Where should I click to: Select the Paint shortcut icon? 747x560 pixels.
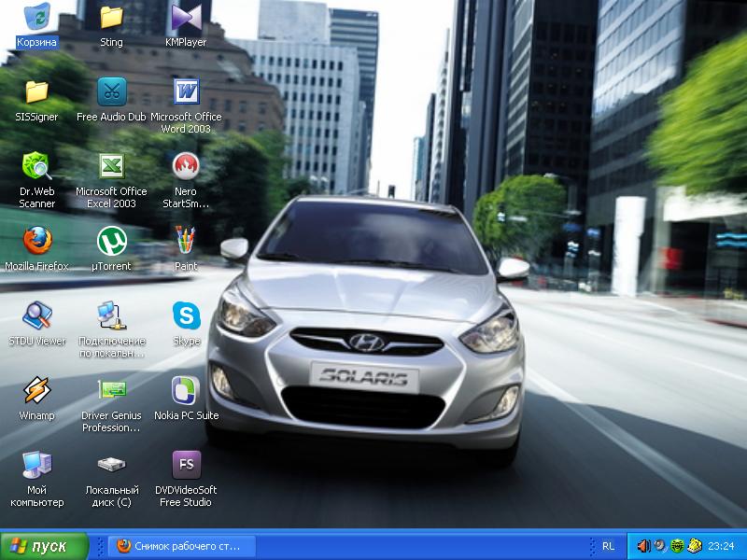pyautogui.click(x=186, y=241)
